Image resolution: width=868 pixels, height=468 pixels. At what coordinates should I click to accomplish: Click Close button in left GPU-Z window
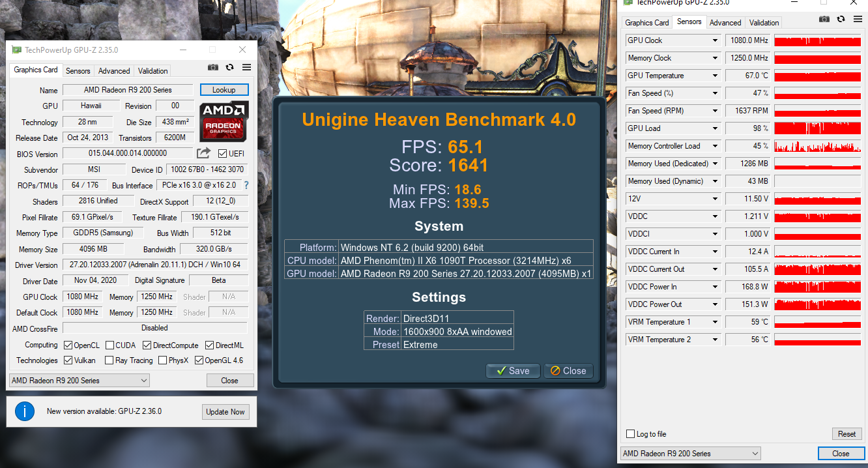click(x=229, y=381)
